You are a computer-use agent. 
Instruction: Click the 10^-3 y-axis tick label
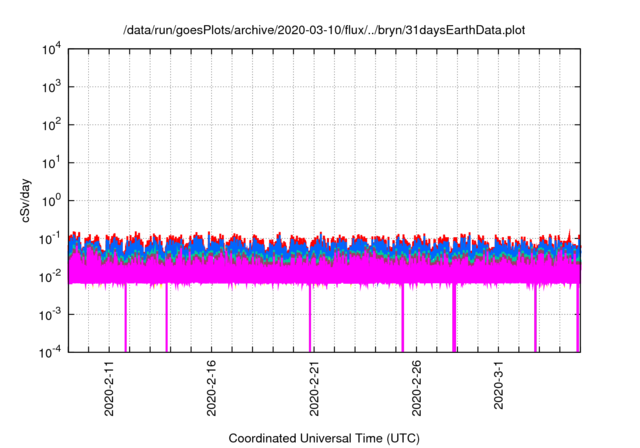click(50, 315)
